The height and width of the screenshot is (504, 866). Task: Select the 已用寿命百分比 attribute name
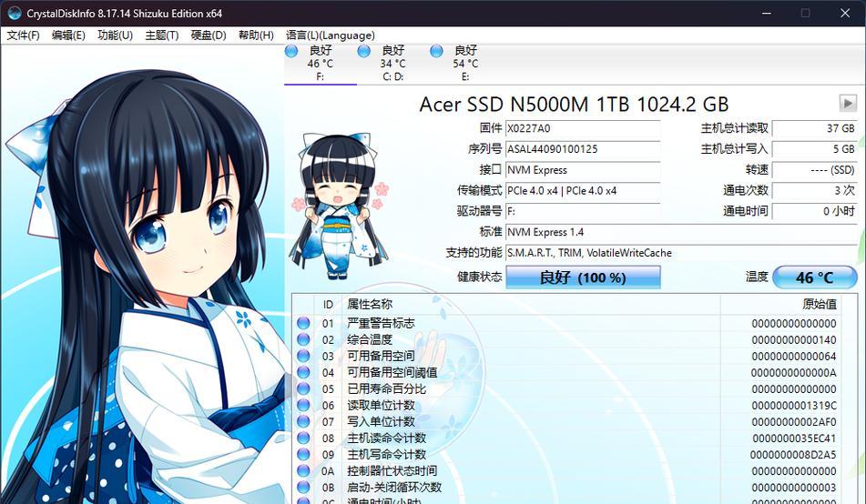tap(387, 388)
